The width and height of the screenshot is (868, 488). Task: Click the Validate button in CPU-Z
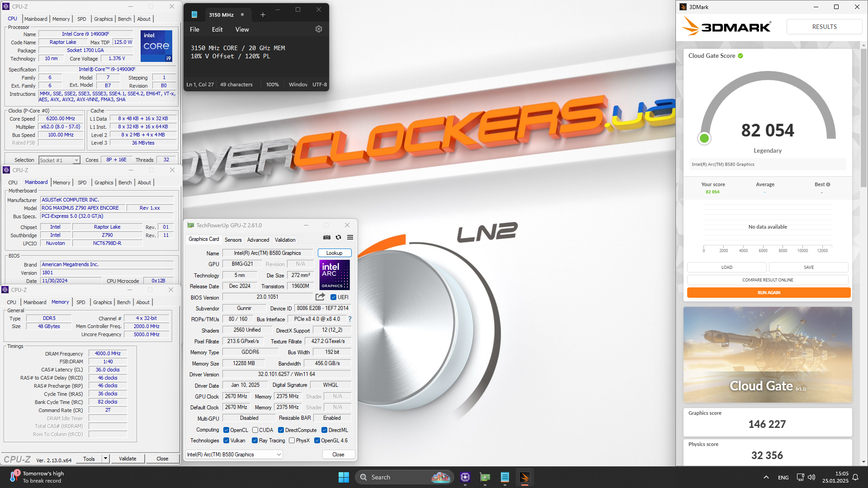(127, 459)
